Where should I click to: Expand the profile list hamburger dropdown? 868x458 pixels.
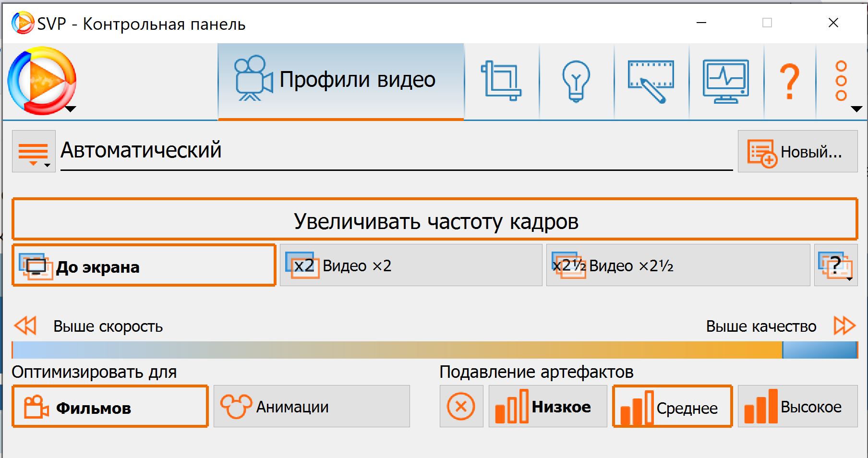(34, 152)
